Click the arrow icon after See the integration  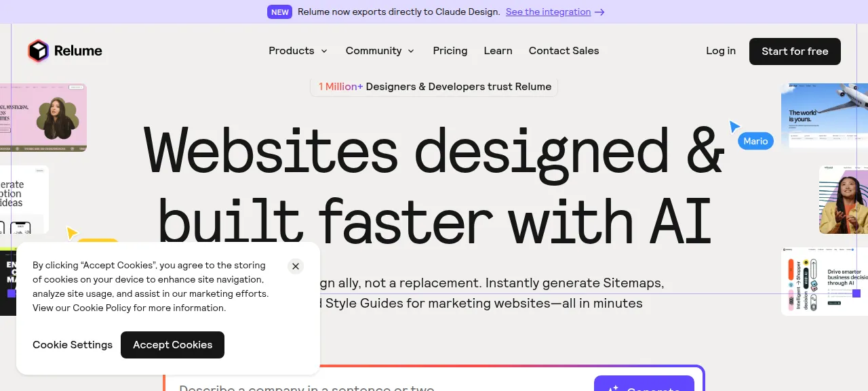tap(599, 12)
